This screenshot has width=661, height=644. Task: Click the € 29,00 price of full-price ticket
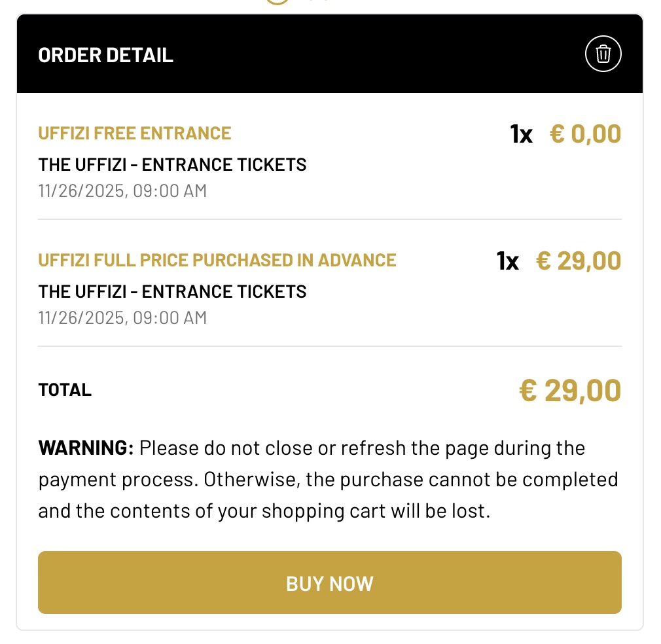[x=578, y=260]
